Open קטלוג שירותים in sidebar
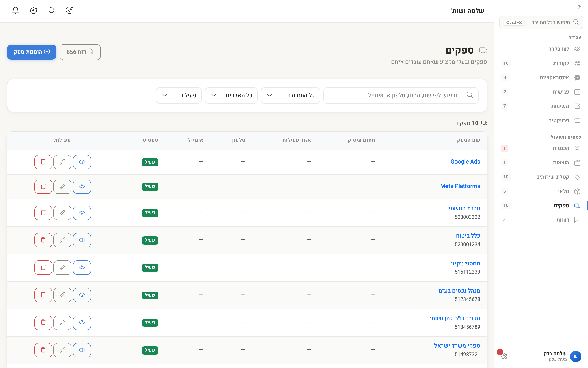The width and height of the screenshot is (588, 368). pyautogui.click(x=541, y=177)
